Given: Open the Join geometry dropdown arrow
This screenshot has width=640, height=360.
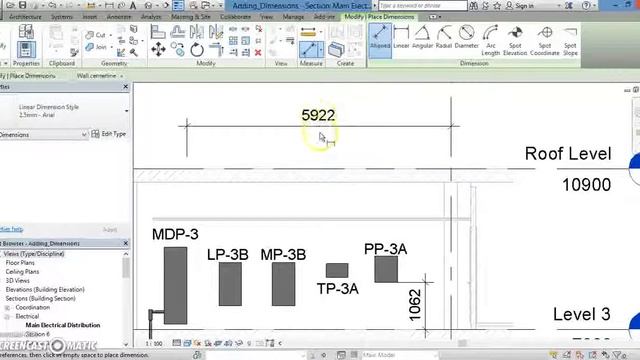Looking at the screenshot, I should (111, 47).
